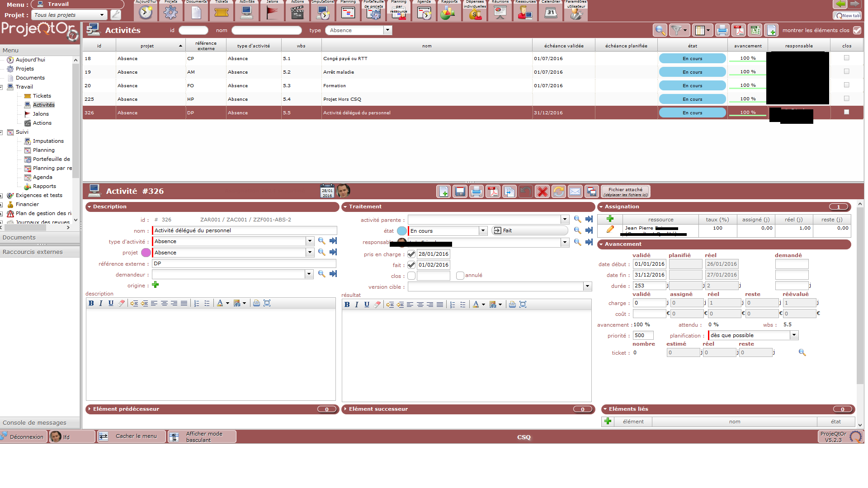The height and width of the screenshot is (488, 868).
Task: Open the list filter funnel icon
Action: [677, 30]
